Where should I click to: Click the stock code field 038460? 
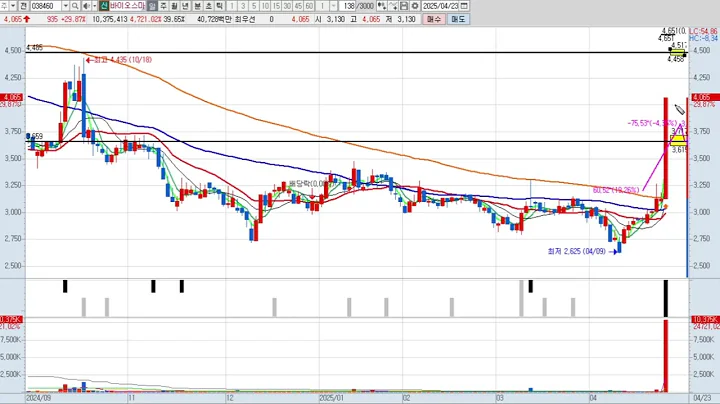[x=45, y=6]
